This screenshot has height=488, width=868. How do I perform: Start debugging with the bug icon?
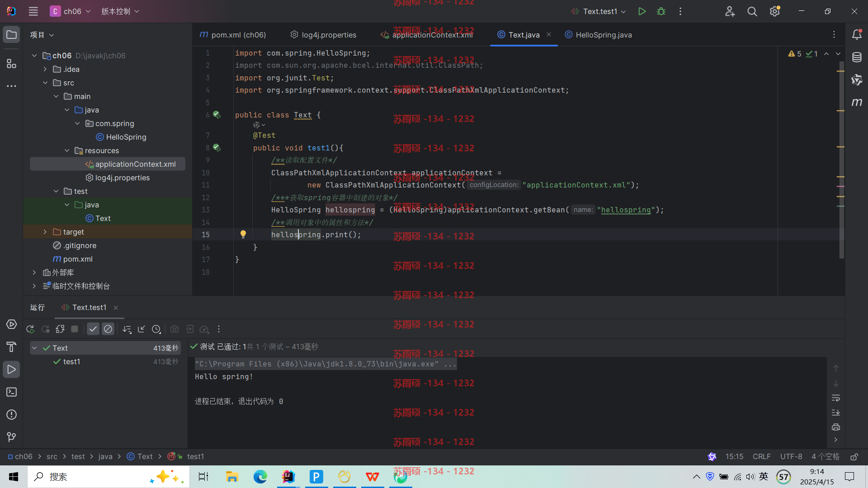(661, 11)
